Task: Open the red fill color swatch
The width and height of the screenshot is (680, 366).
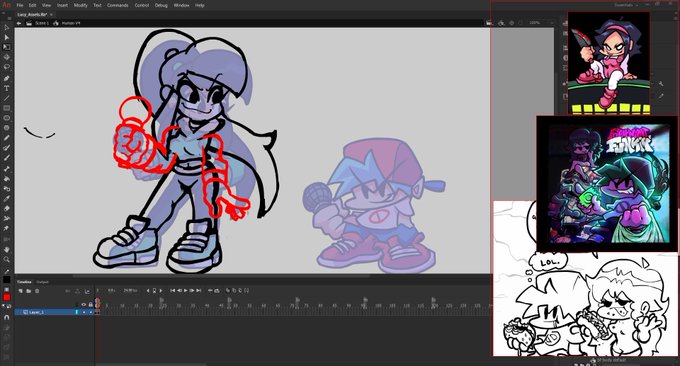Action: pos(7,297)
